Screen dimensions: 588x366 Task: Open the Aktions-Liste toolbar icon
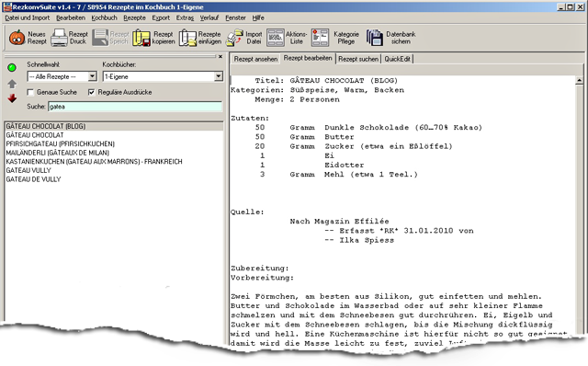tap(276, 38)
